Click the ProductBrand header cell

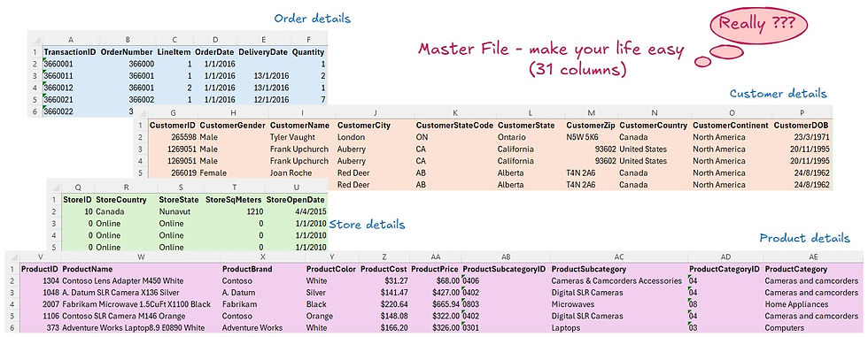click(x=262, y=269)
